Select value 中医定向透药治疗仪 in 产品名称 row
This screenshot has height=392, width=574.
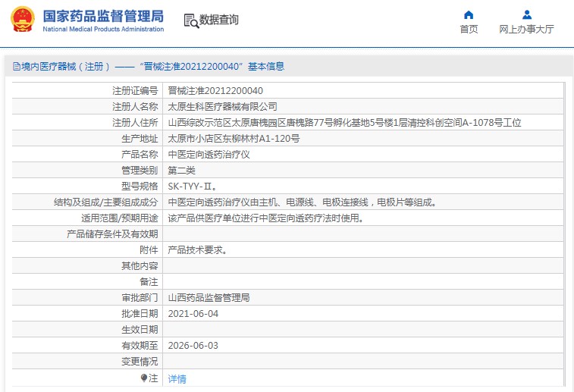209,155
